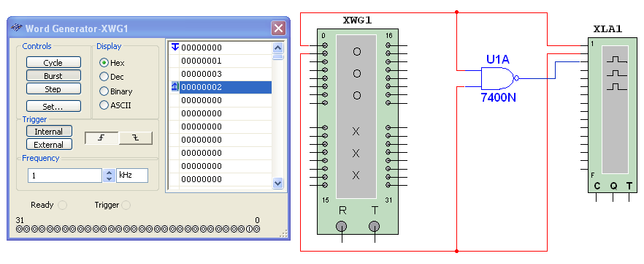Viewport: 644px width, 264px height.
Task: Click the Word Generator title bar icon
Action: (x=16, y=28)
